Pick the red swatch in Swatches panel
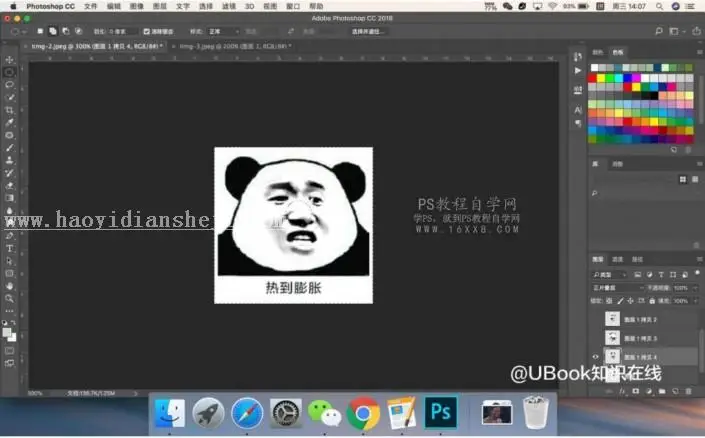Image resolution: width=705 pixels, height=438 pixels. [593, 78]
